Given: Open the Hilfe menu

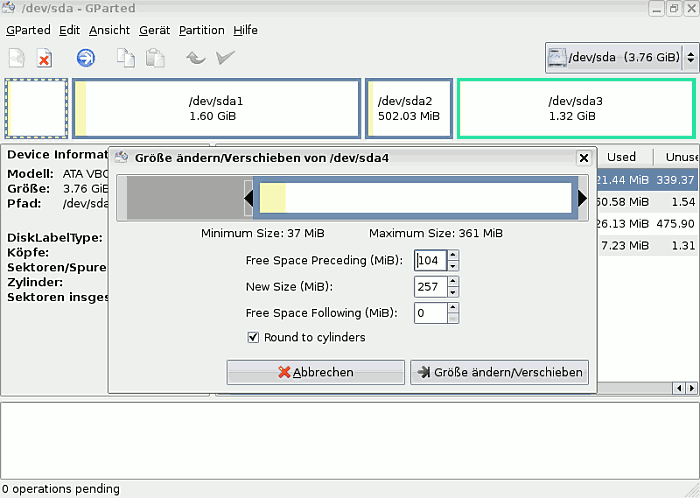Looking at the screenshot, I should point(246,30).
